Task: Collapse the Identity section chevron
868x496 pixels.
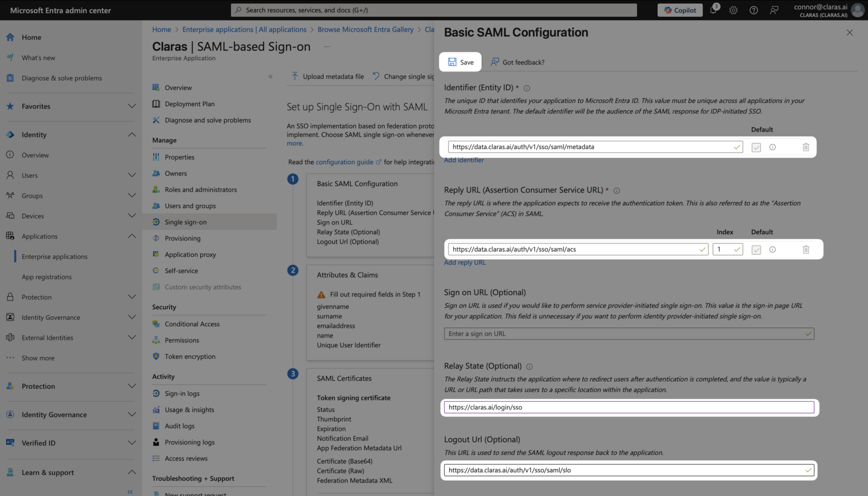Action: coord(131,134)
